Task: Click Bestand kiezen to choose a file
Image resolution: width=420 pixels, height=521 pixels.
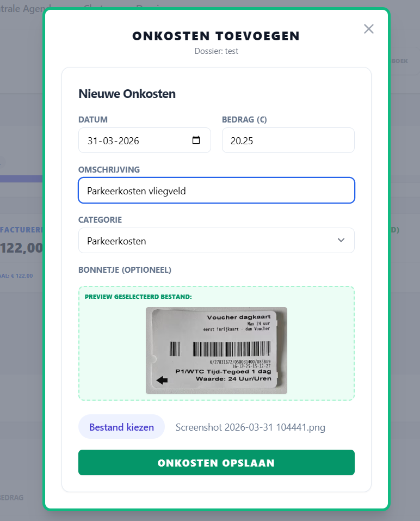Action: click(x=121, y=427)
